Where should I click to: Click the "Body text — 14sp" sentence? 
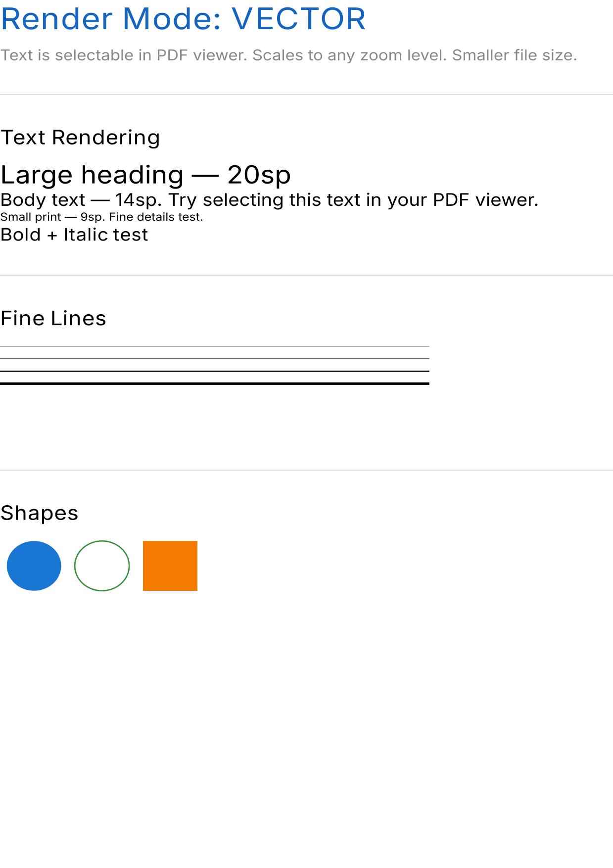click(269, 200)
